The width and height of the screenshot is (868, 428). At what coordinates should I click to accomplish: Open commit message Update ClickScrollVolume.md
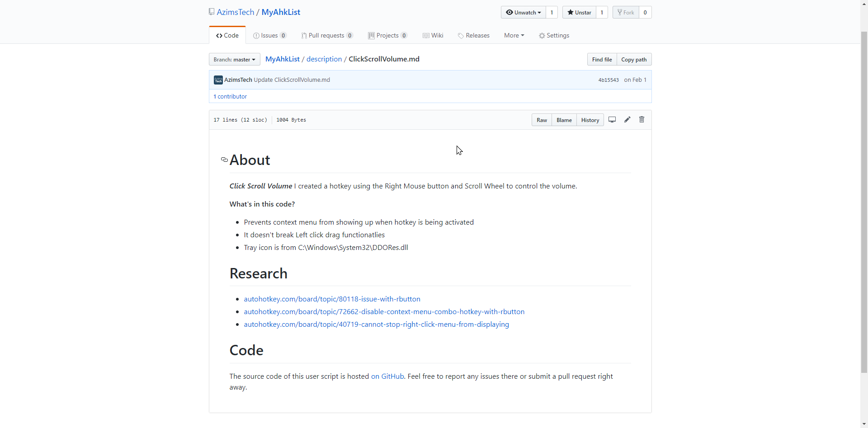(x=292, y=80)
